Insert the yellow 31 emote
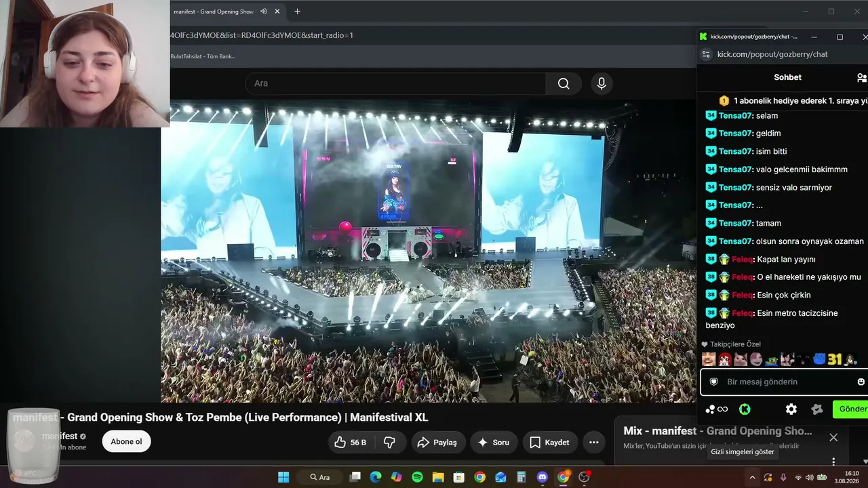Viewport: 868px width, 488px height. pos(834,359)
